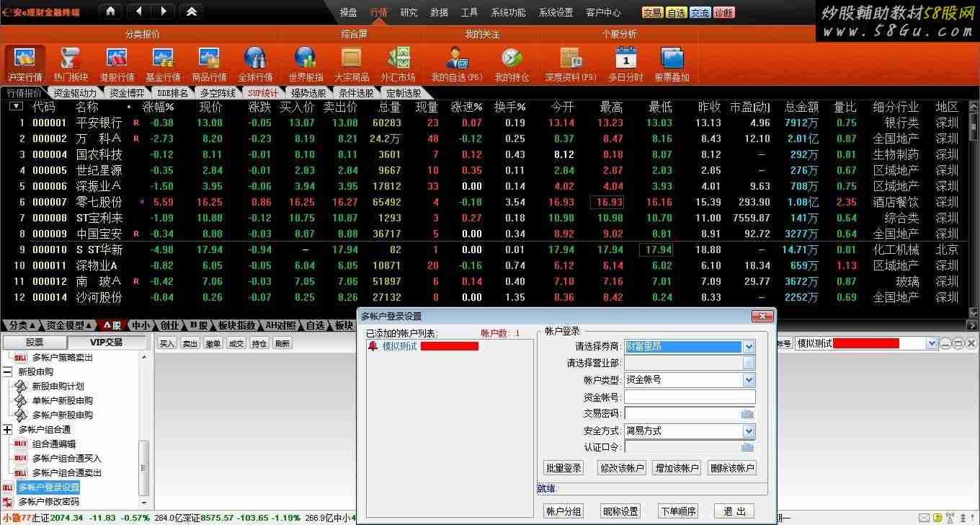Collapse ribbon with double-chevron icon
Image resolution: width=980 pixels, height=525 pixels.
[191, 12]
